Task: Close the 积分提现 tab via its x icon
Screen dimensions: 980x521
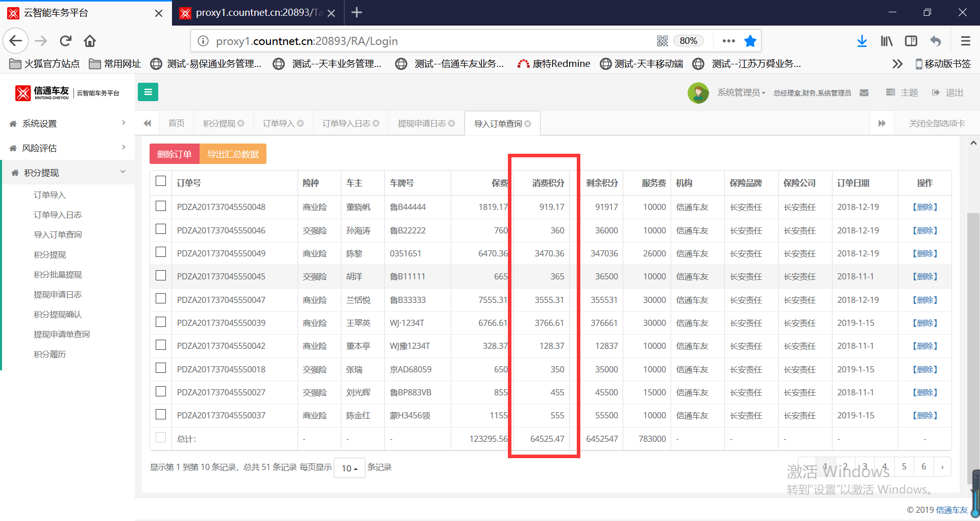Action: tap(241, 124)
